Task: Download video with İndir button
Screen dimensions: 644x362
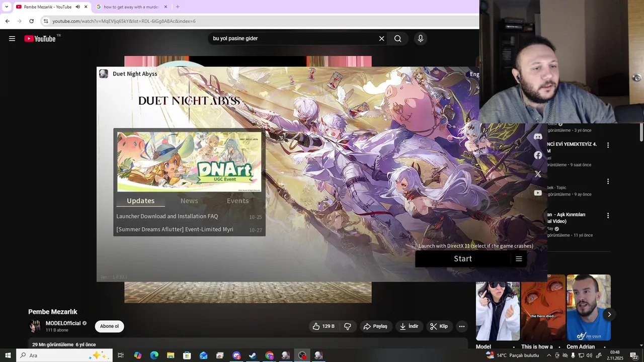Action: pos(409,326)
